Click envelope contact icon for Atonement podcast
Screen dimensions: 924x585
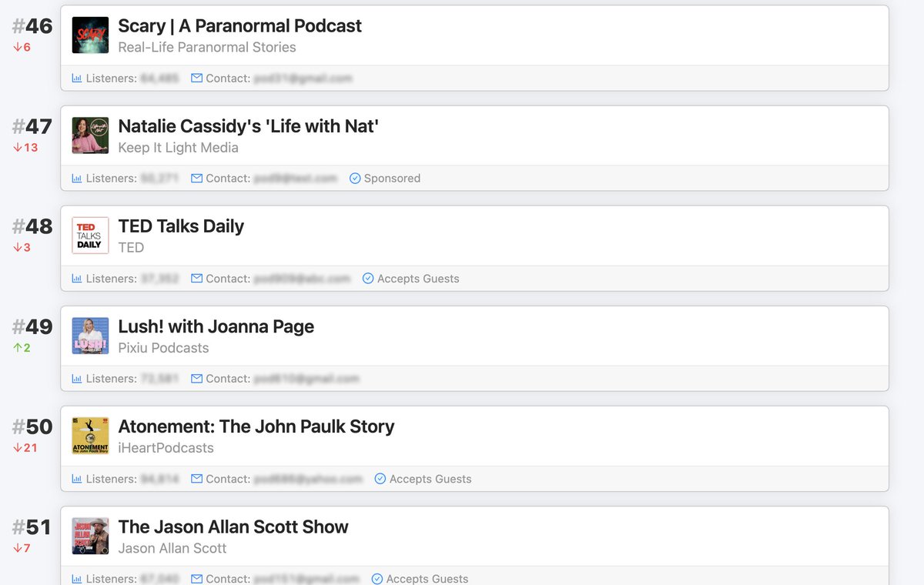[x=196, y=478]
